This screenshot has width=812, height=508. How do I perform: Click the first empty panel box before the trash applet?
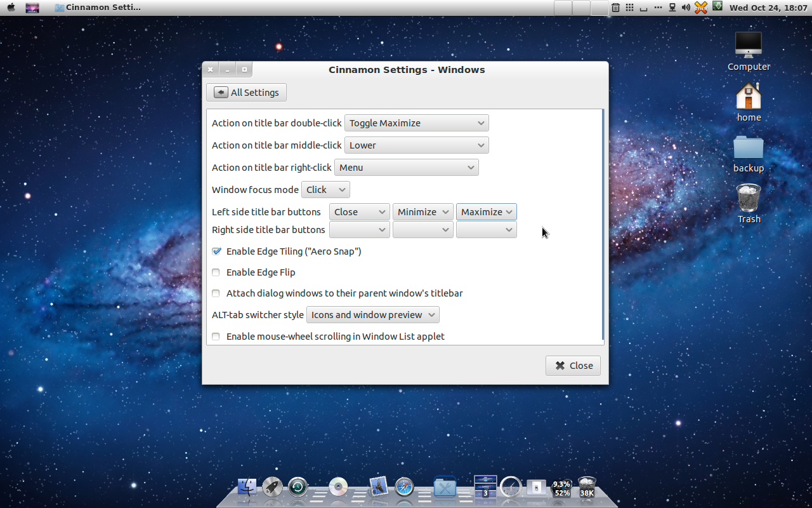pyautogui.click(x=563, y=8)
